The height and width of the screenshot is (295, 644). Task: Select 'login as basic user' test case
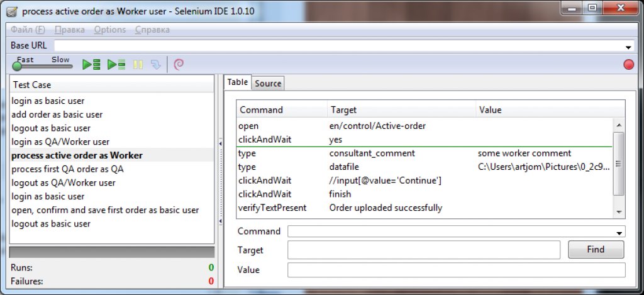pos(48,101)
